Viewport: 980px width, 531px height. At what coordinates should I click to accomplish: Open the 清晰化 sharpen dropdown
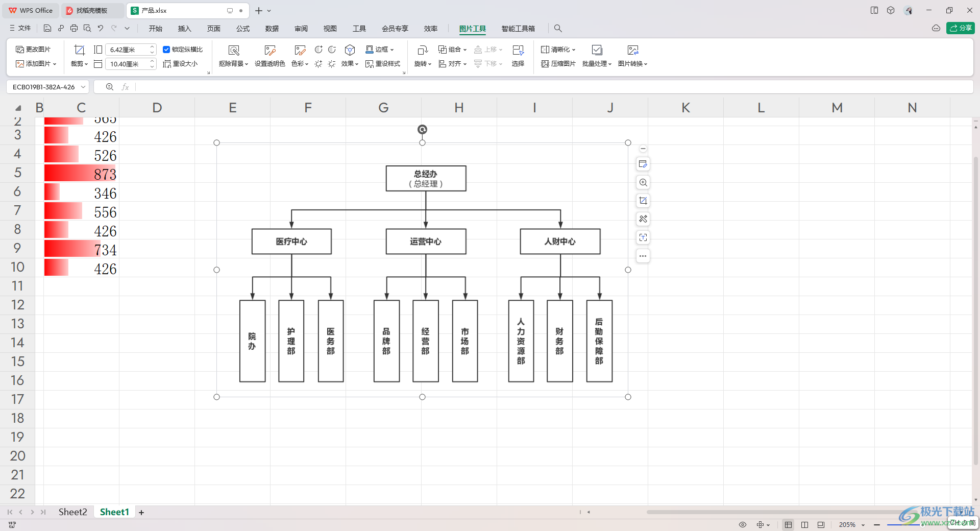[x=558, y=50]
